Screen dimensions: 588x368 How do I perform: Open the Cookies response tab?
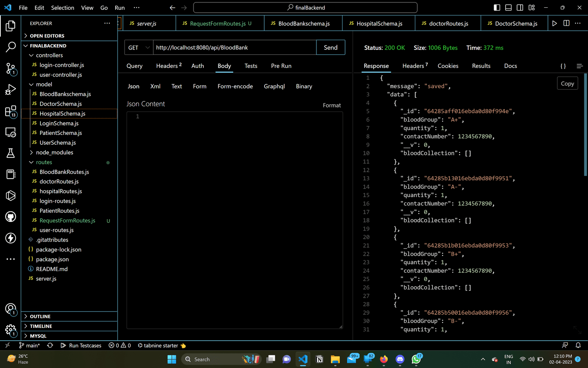tap(448, 66)
